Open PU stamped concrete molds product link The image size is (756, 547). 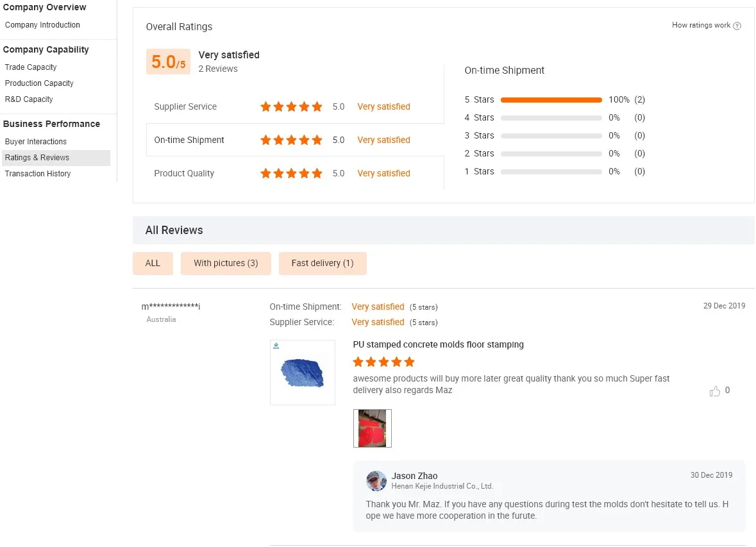438,345
